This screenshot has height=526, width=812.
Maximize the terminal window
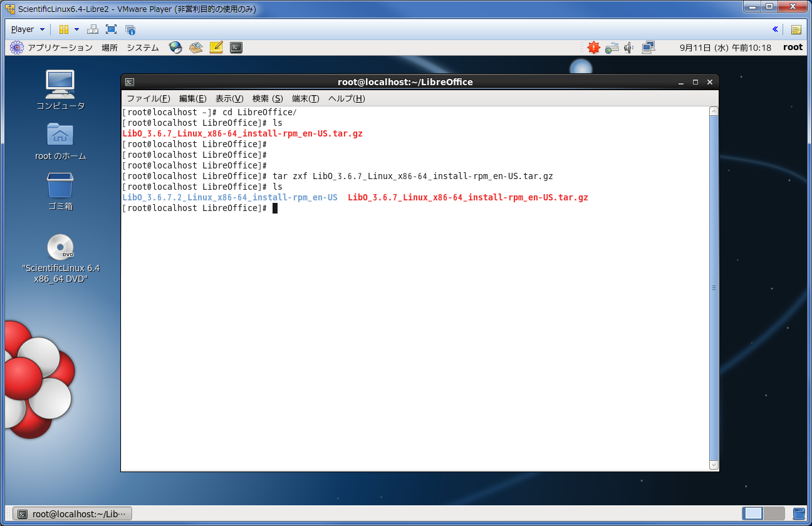point(695,82)
